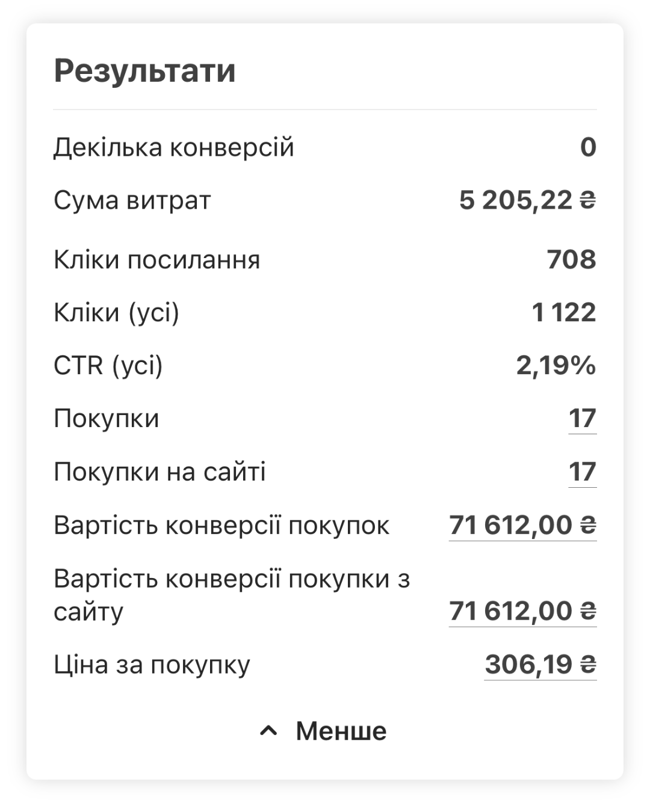Click Вартість конверсії покупки з сайту value
This screenshot has width=650, height=812.
(x=522, y=611)
